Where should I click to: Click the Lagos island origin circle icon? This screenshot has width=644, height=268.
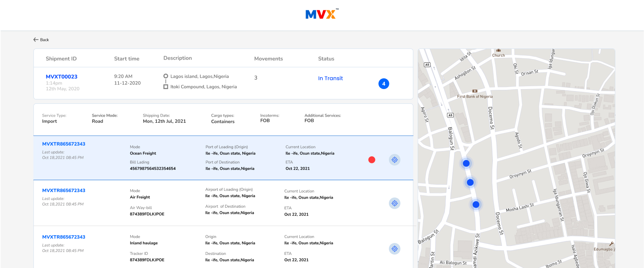pos(166,76)
